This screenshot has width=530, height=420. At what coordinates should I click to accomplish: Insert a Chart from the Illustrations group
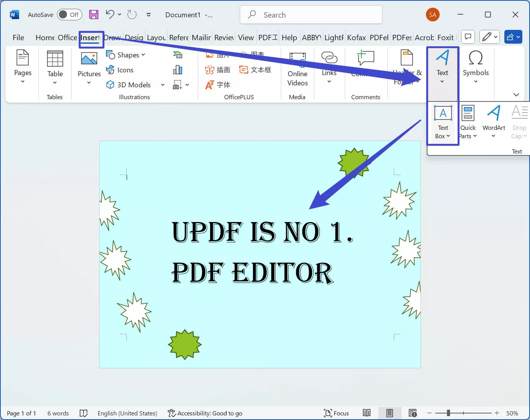178,70
